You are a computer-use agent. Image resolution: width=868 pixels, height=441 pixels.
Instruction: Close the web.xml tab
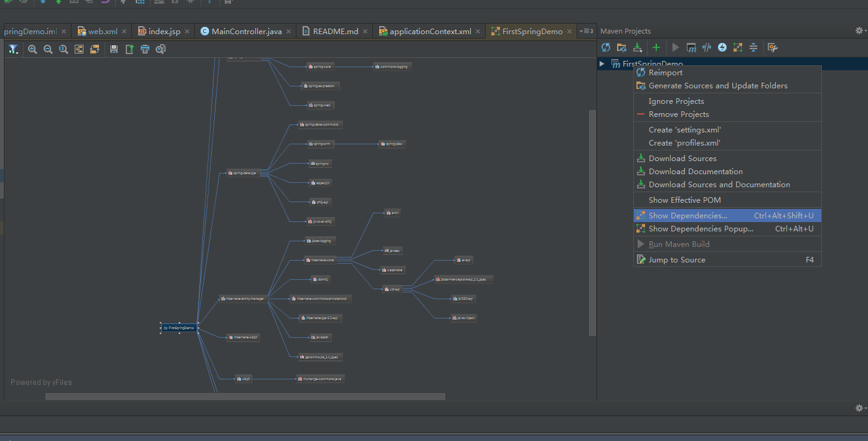click(x=125, y=31)
